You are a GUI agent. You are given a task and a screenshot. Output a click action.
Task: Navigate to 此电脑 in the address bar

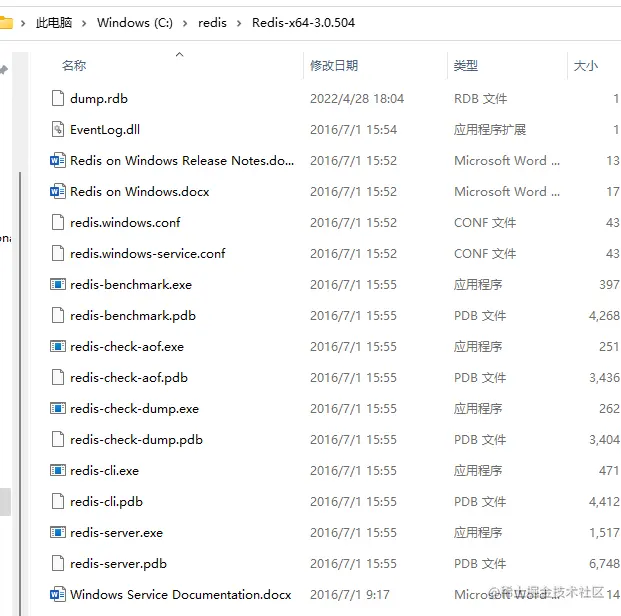click(54, 23)
